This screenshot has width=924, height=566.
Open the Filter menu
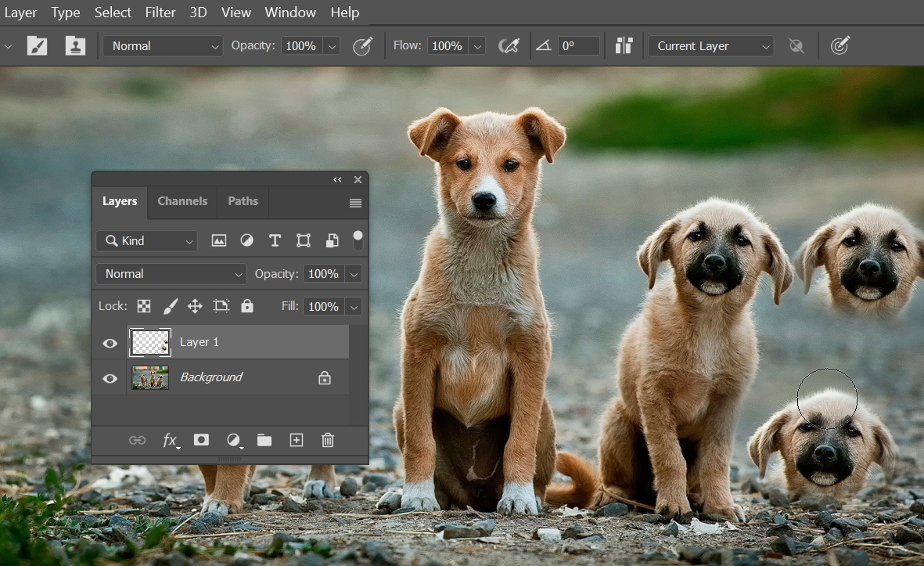160,12
